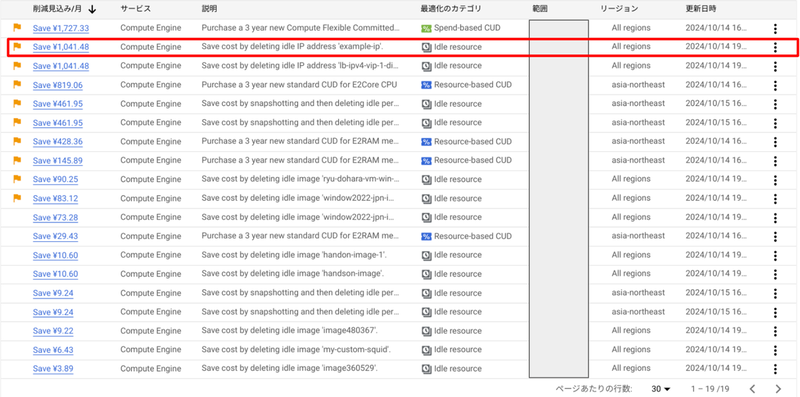Open three-dot menu for Save ¥428.36 row

pyautogui.click(x=775, y=142)
